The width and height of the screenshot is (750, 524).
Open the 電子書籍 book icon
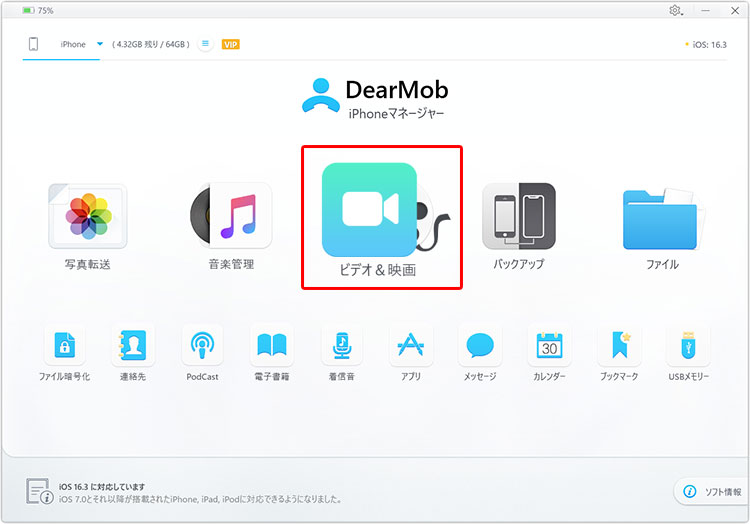click(272, 345)
